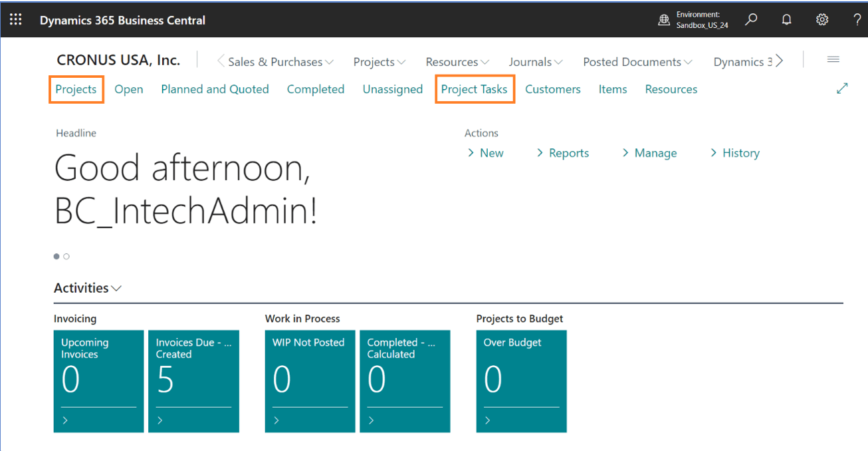Open the settings gear icon
This screenshot has width=868, height=451.
(x=822, y=20)
